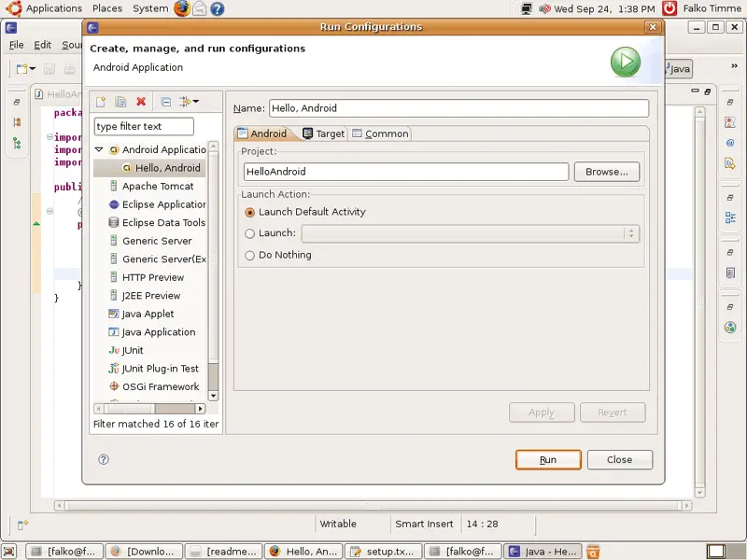The image size is (747, 560).
Task: Click the blue help icon in top panel
Action: point(218,8)
